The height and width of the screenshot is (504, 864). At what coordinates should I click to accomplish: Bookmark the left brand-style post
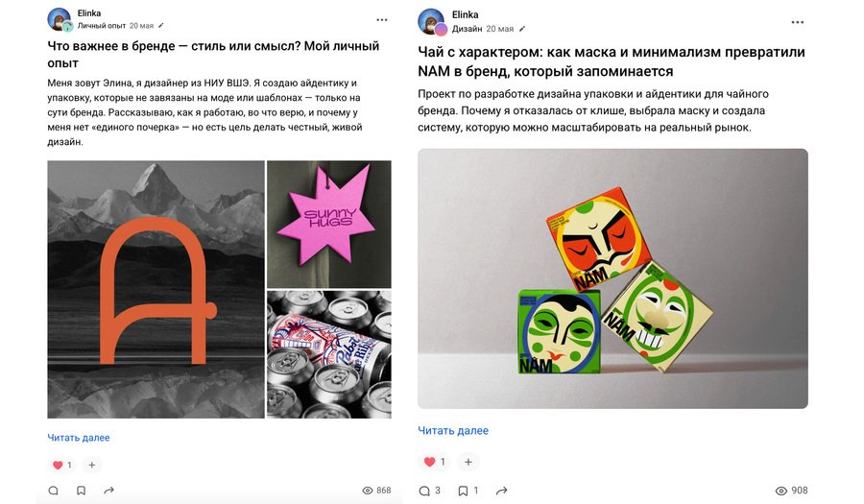[x=81, y=491]
